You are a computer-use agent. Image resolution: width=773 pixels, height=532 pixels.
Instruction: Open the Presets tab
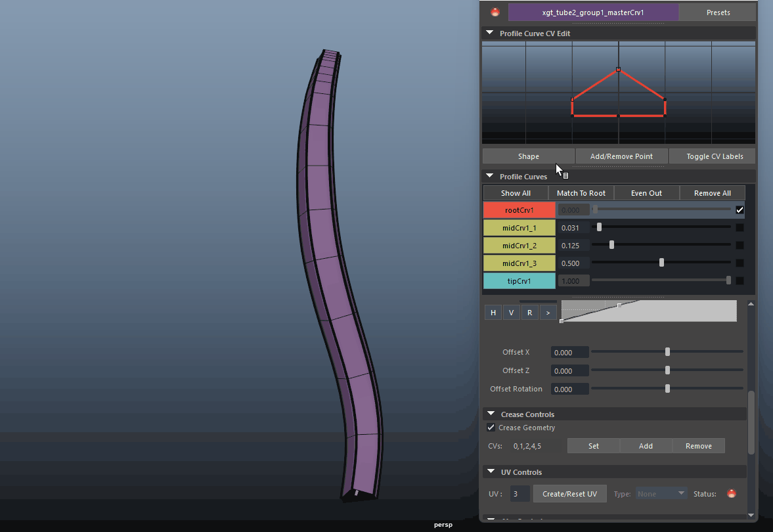718,12
